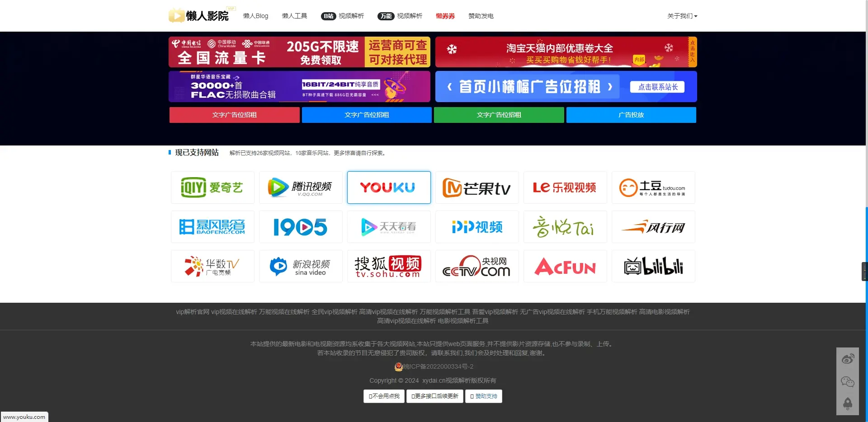This screenshot has width=868, height=422.
Task: Open the AcFun logo tile
Action: click(565, 266)
